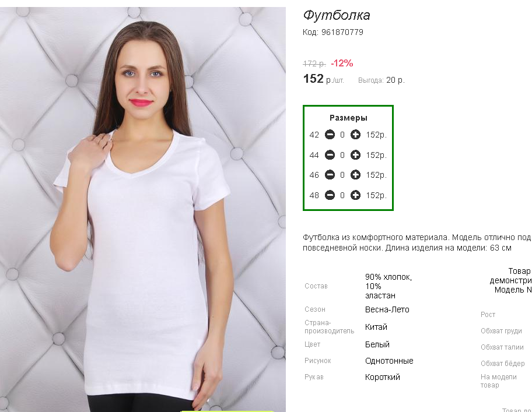Increase quantity for size 42
This screenshot has width=532, height=412.
click(x=355, y=135)
